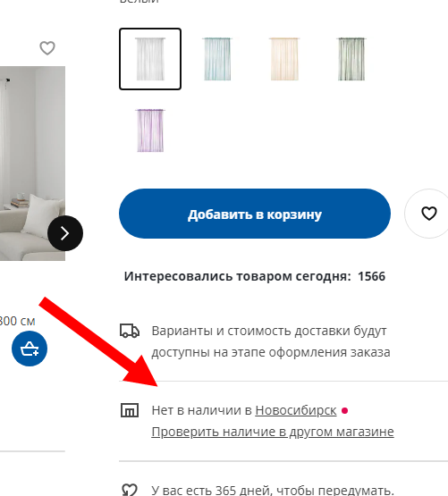Click Нет в наличии availability text
Image resolution: width=448 pixels, height=496 pixels.
(x=201, y=410)
